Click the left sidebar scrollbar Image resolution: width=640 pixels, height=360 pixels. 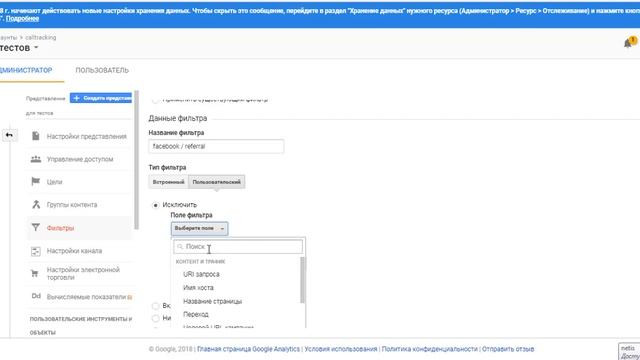coord(136,160)
